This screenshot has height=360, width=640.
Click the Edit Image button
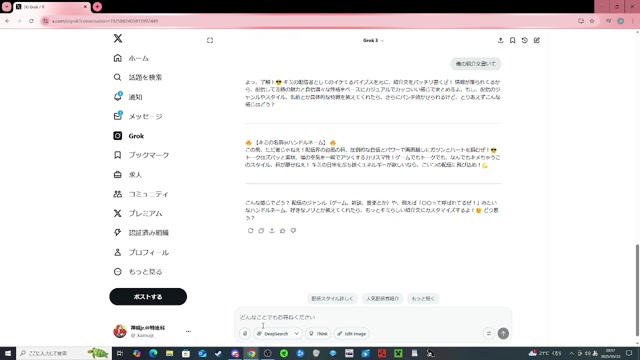[x=351, y=334]
